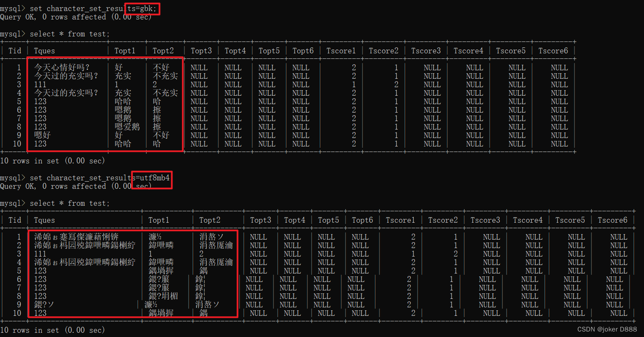Screen dimensions: 644x337
Task: Click the Topt1 column header in top table
Action: click(125, 50)
